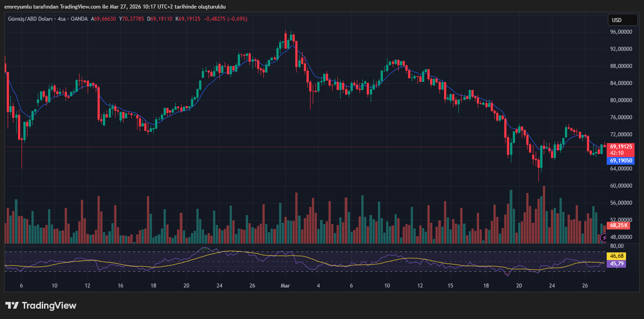The image size is (644, 319).
Task: Click the −0,48275 (−0,69%) change value
Action: tap(226, 19)
